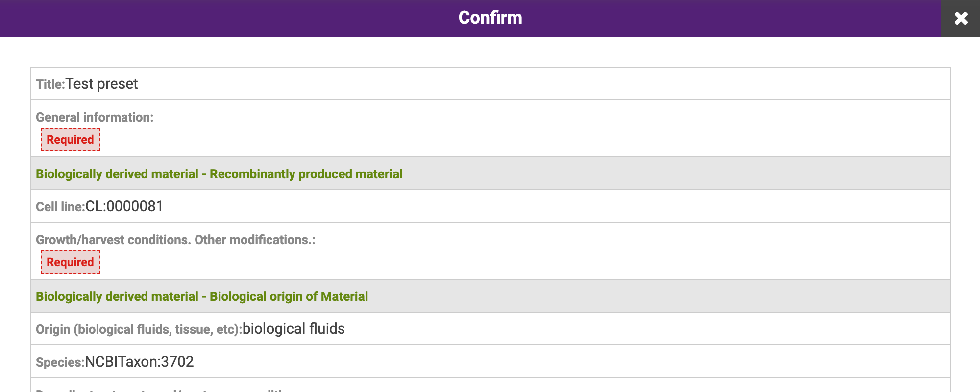Click the Confirm dialog title text
The width and height of the screenshot is (980, 392).
pyautogui.click(x=490, y=18)
